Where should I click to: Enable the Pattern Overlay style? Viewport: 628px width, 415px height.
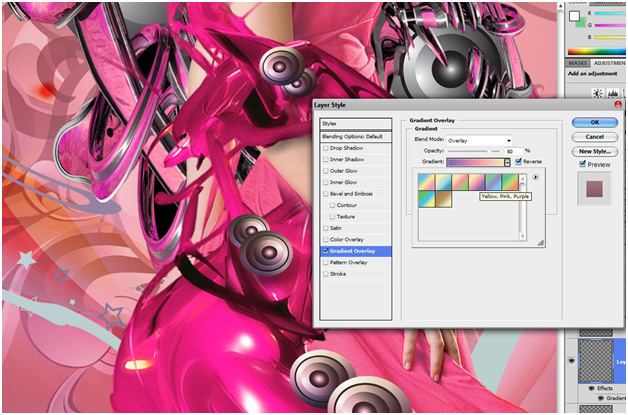point(326,262)
